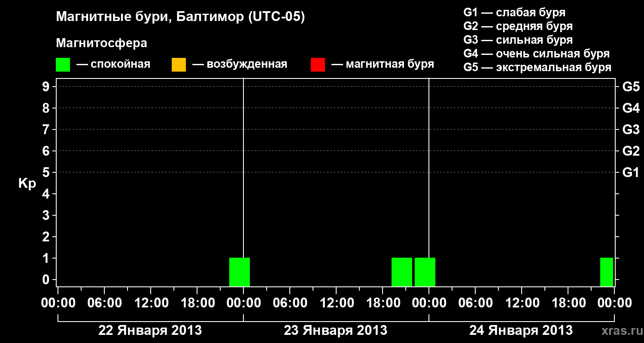644x343 pixels.
Task: Click the '— возбужденная' legend label
Action: point(240,65)
